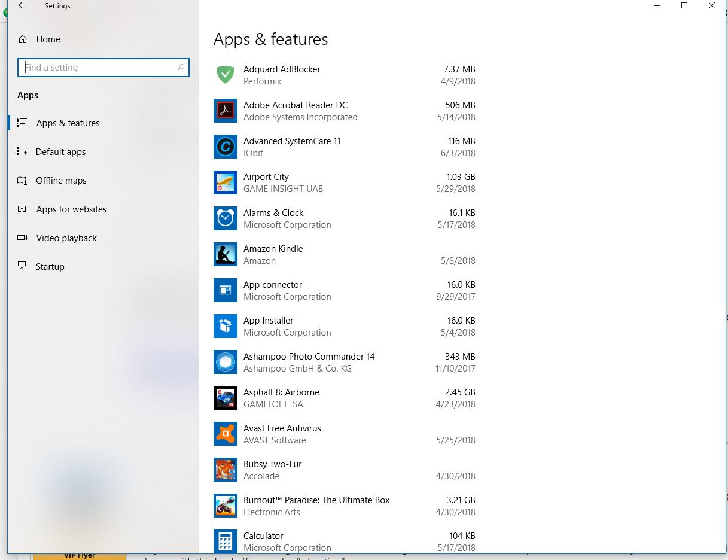Select Alarms & Clock entry

[x=345, y=218]
